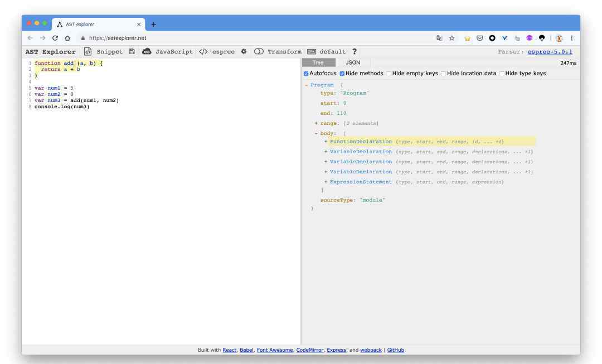The width and height of the screenshot is (602, 364).
Task: Click the Snippet file icon
Action: click(x=88, y=51)
